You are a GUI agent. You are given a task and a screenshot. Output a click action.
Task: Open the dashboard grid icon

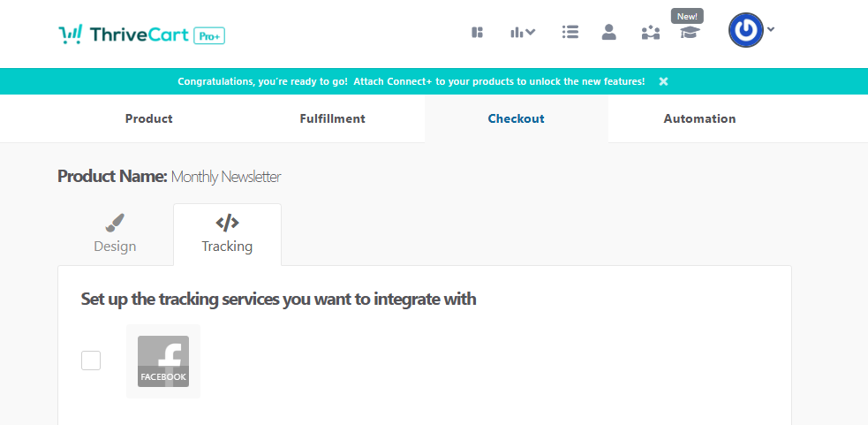pyautogui.click(x=478, y=33)
